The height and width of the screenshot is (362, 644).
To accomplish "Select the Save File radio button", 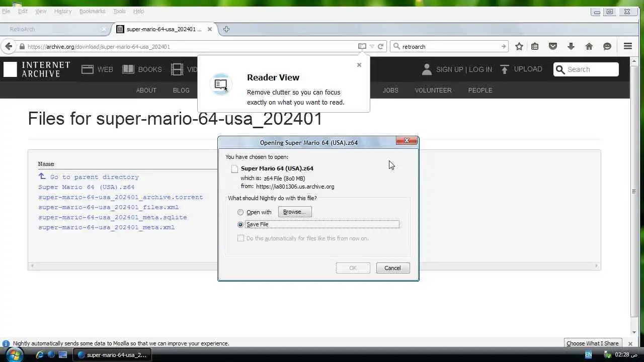I will [240, 225].
